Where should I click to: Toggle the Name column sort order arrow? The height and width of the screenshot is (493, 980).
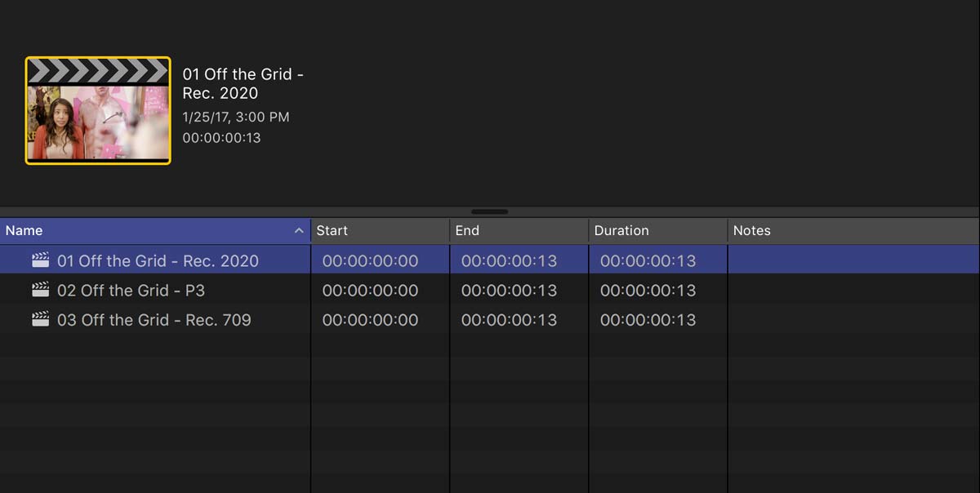click(x=299, y=231)
